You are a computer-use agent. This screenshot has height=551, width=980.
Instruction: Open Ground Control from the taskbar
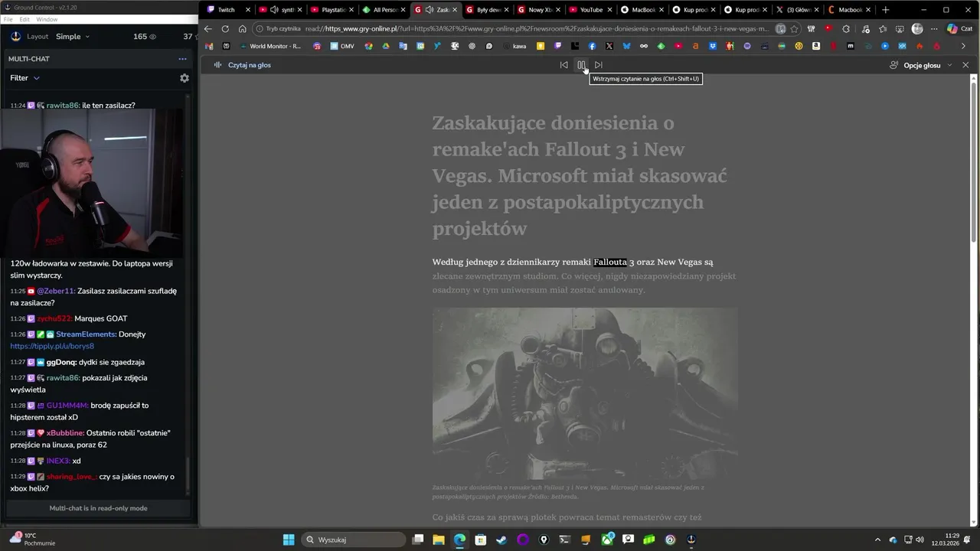click(x=691, y=540)
